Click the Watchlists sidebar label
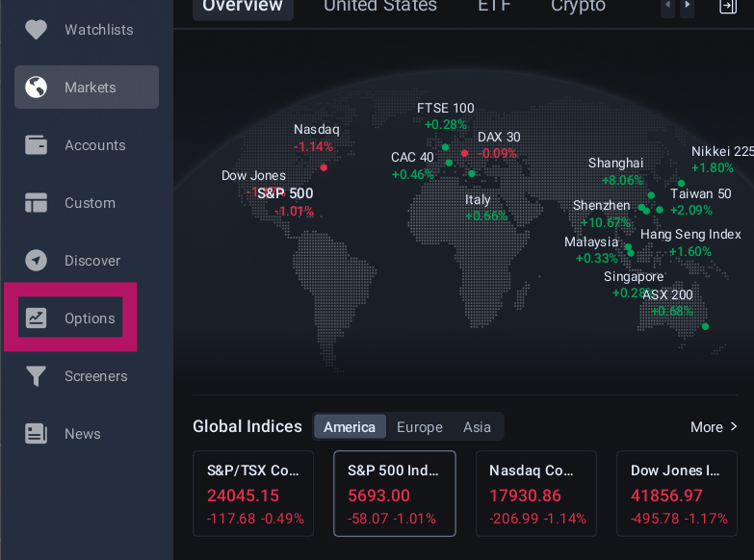The image size is (754, 560). 99,30
